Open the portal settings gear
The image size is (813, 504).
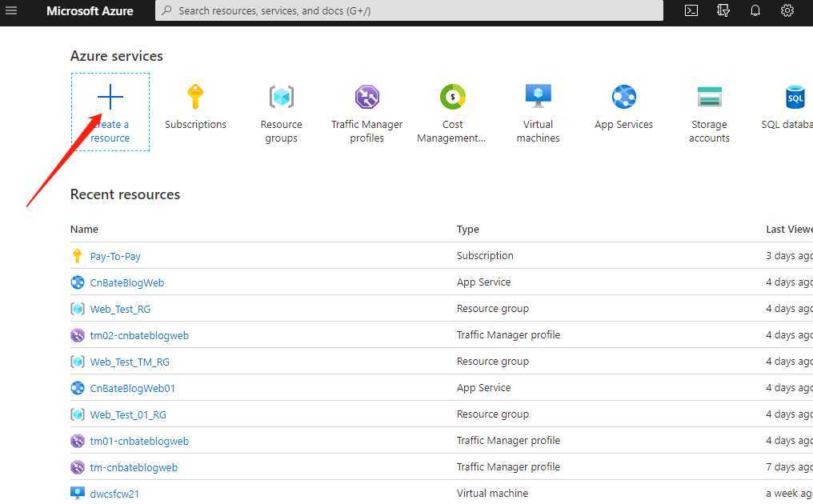click(787, 10)
